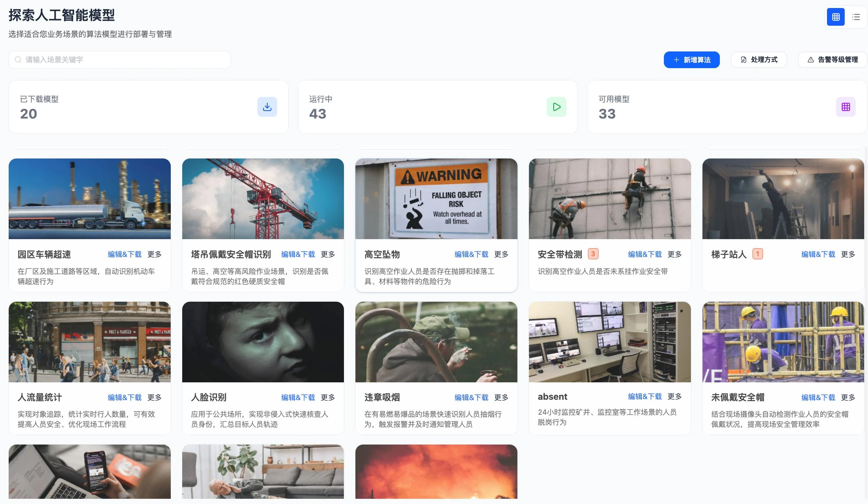
Task: Open the tanker truck thumbnail of 园区车辆超速
Action: tap(90, 199)
